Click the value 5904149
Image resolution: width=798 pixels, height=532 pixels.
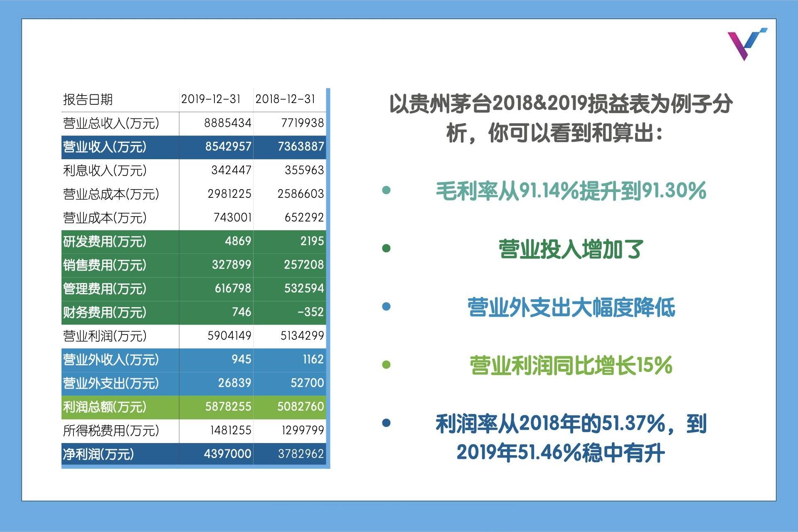click(x=229, y=336)
